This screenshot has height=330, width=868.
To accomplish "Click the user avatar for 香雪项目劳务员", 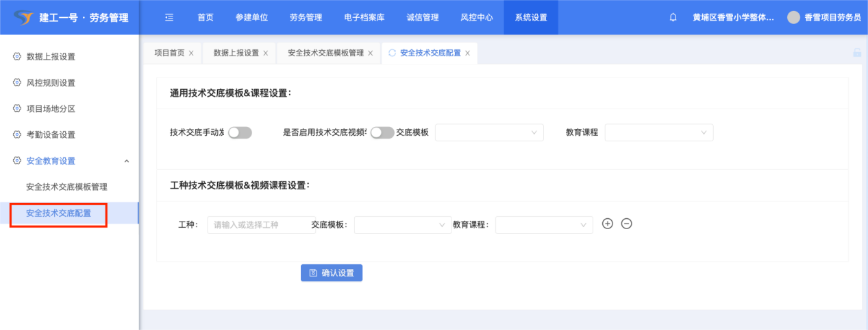I will 793,17.
